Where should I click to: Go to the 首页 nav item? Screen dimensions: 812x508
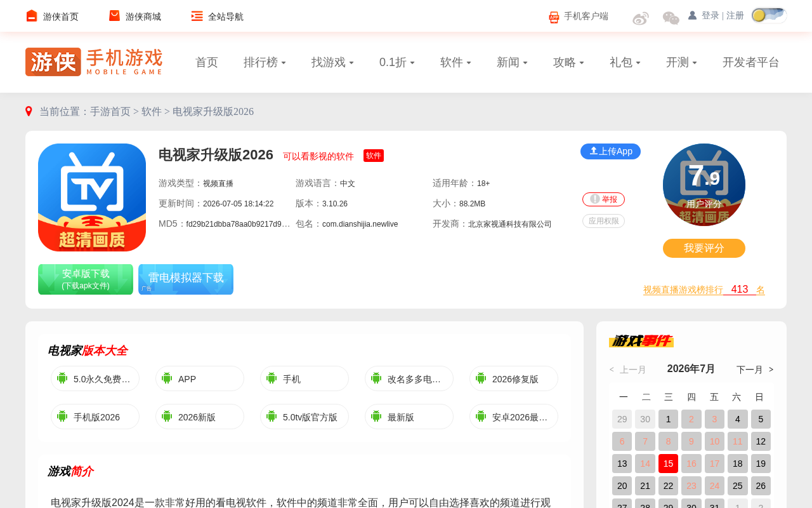pos(207,62)
